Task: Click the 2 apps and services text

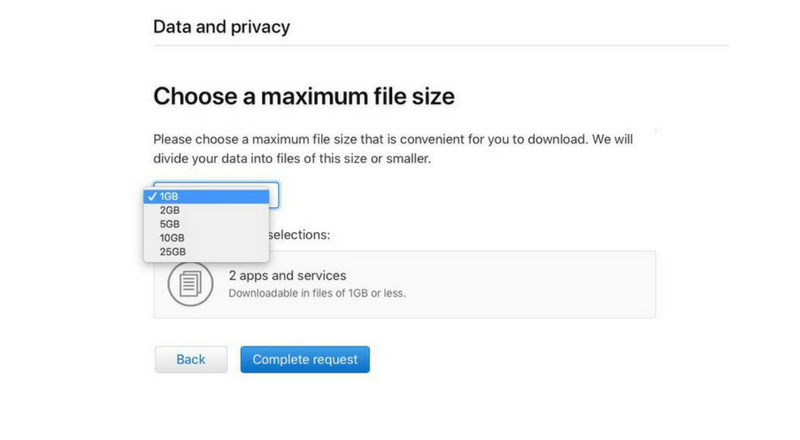Action: [287, 275]
